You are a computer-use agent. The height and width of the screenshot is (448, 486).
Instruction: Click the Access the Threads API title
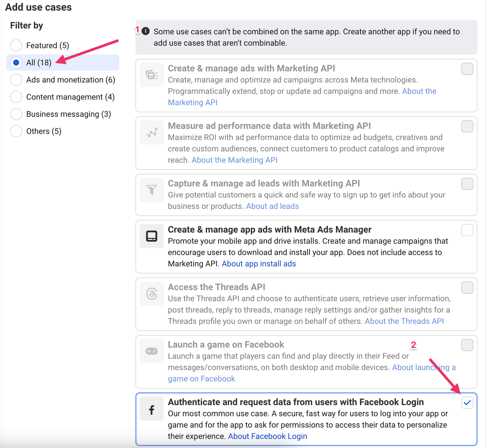click(x=217, y=287)
